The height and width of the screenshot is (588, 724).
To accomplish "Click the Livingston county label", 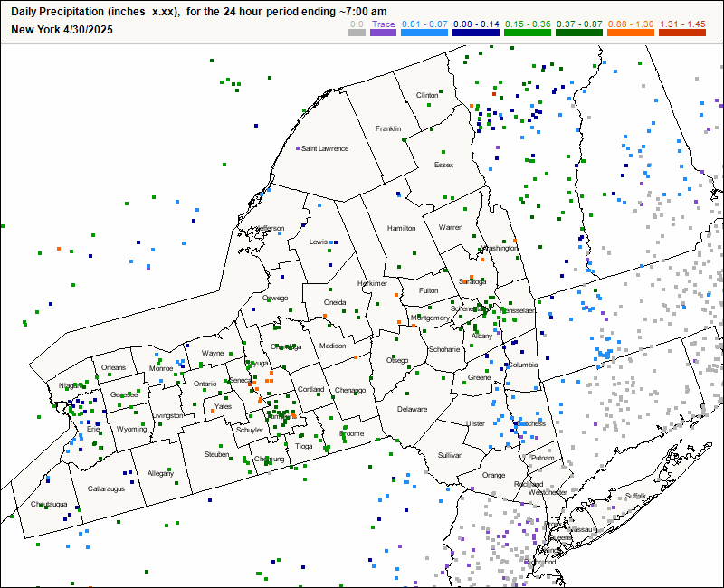I will pos(168,416).
